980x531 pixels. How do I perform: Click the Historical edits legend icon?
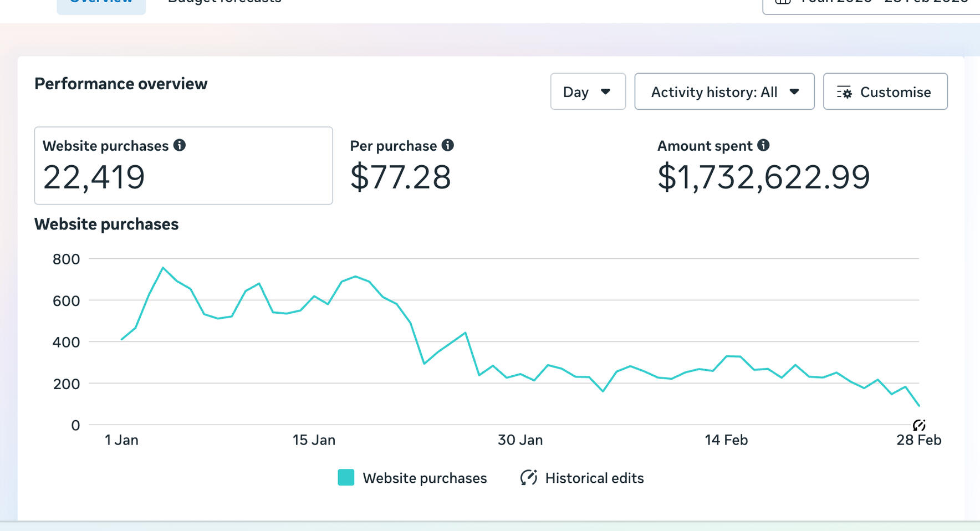tap(528, 478)
